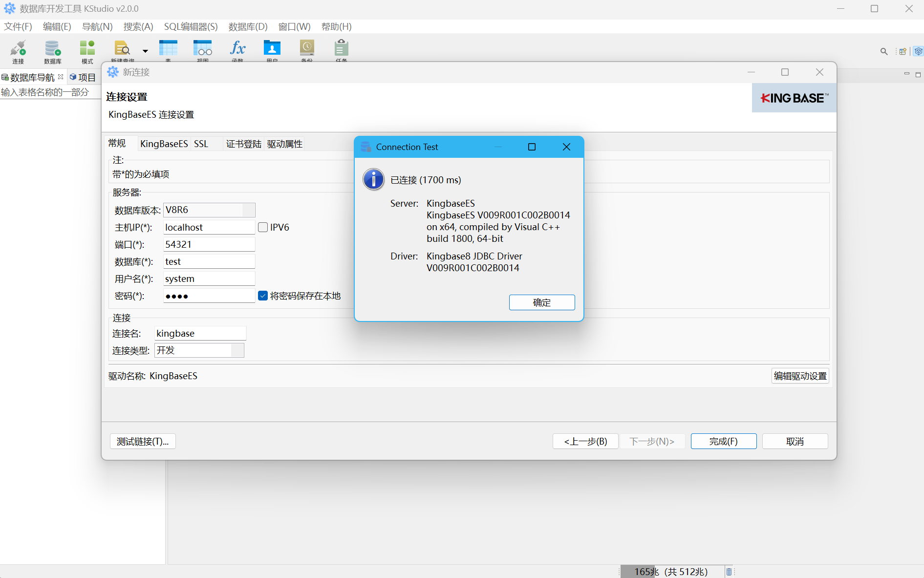Open the 搜索(A) menu
Screen dimensions: 924x578
coord(138,26)
